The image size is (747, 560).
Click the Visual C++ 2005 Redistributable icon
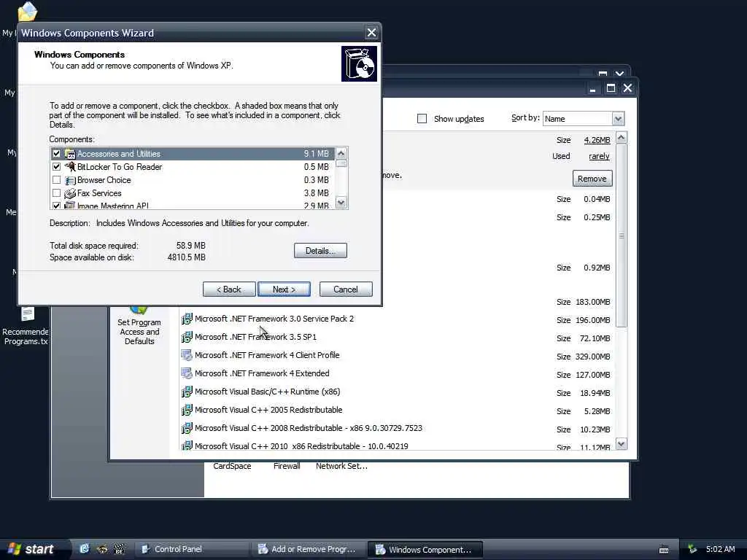pos(187,410)
